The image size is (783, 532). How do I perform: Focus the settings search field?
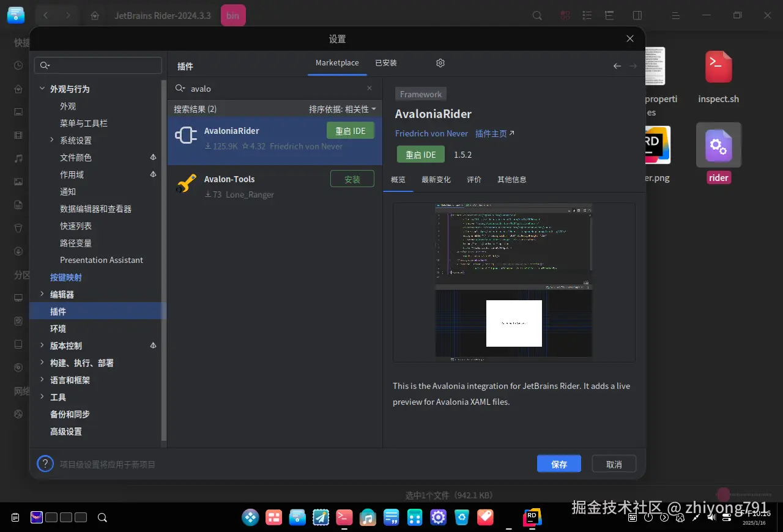click(x=98, y=65)
